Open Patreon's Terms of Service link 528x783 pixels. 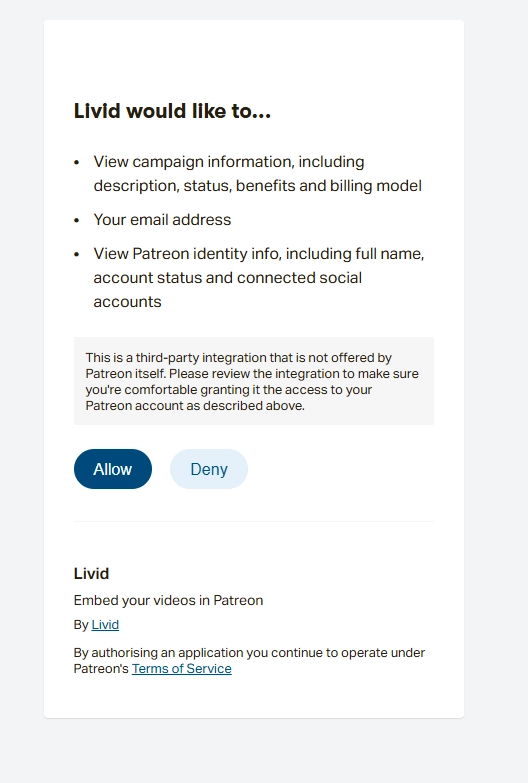click(x=181, y=669)
